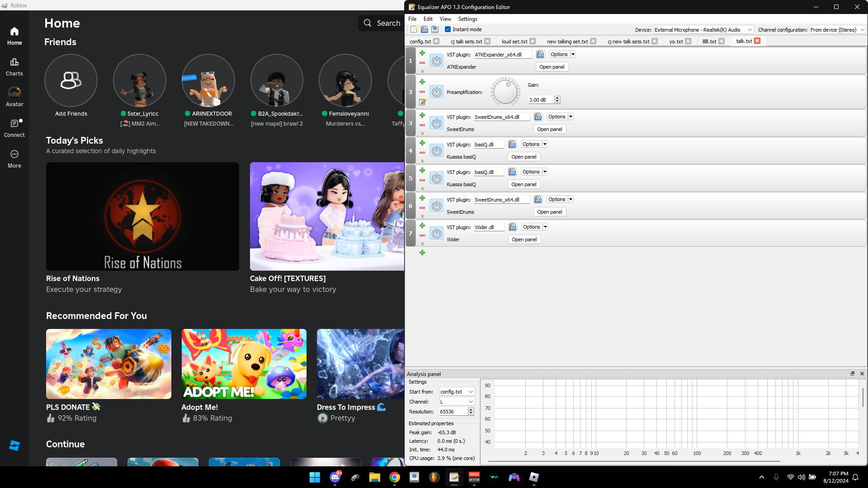Viewport: 868px width, 488px height.
Task: Click the new file toolbar icon
Action: click(x=414, y=29)
